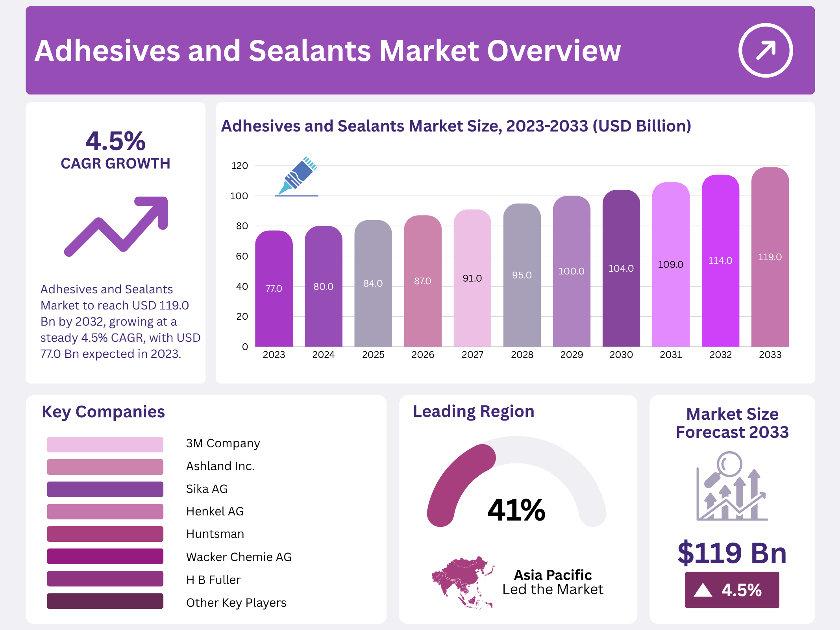Image resolution: width=840 pixels, height=630 pixels.
Task: Click the 2023 bar labeled 77.0
Action: [x=274, y=289]
